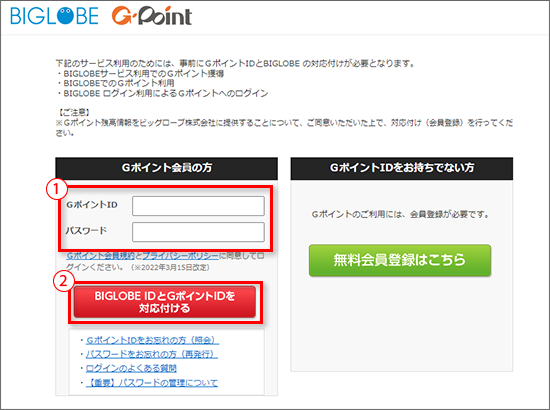Click the circled number 2 marker

63,281
